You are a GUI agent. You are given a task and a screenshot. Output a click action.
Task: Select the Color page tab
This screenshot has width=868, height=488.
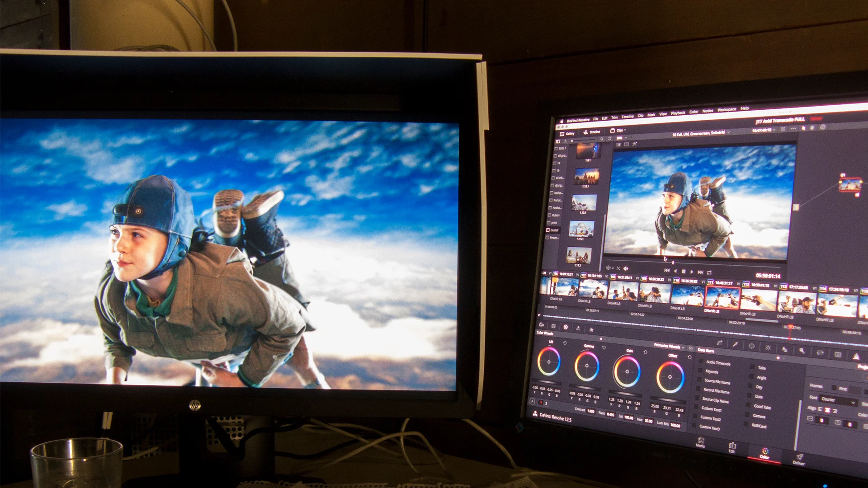tap(764, 454)
